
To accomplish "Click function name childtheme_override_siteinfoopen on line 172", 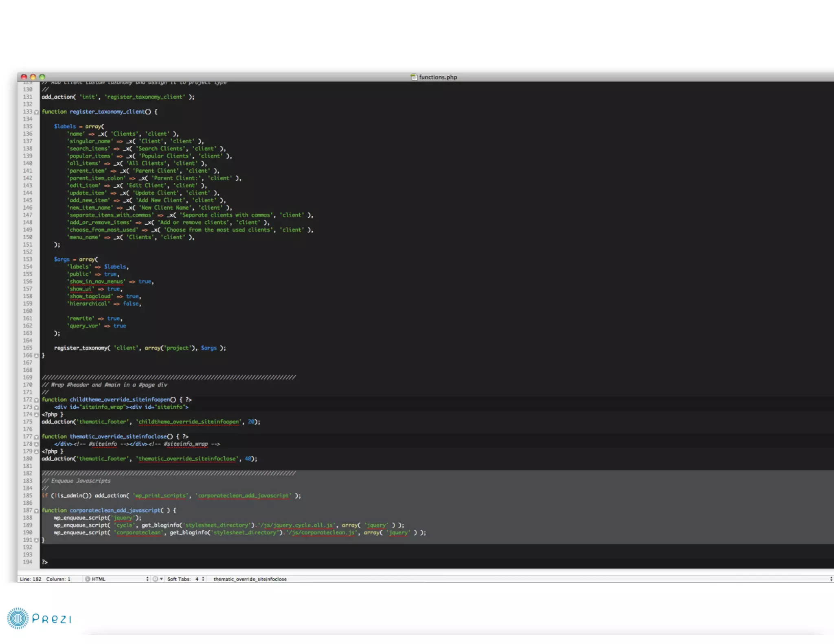I will pos(120,400).
